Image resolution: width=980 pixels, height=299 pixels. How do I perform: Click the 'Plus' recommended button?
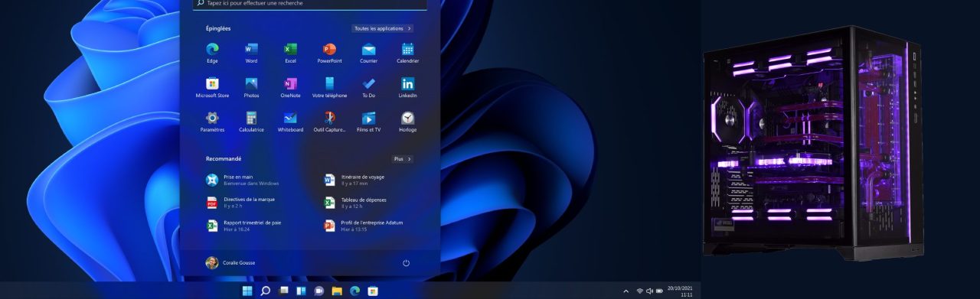[403, 159]
